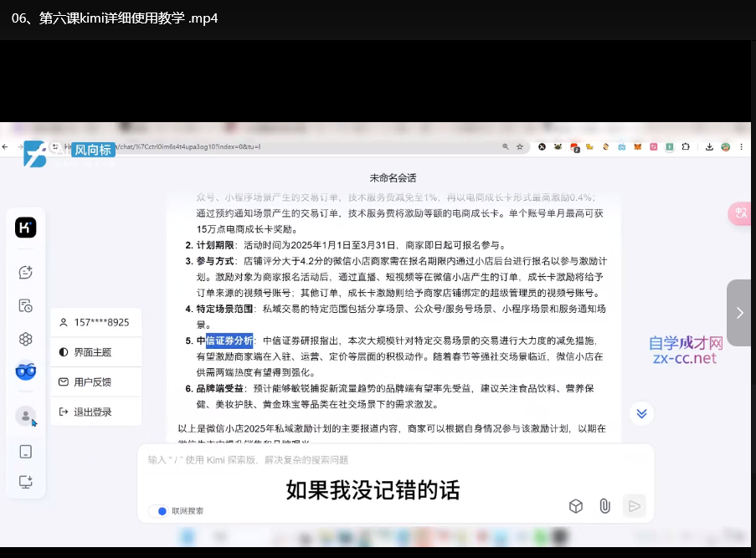
Task: Open the chat history icon in the sidebar
Action: tap(26, 306)
